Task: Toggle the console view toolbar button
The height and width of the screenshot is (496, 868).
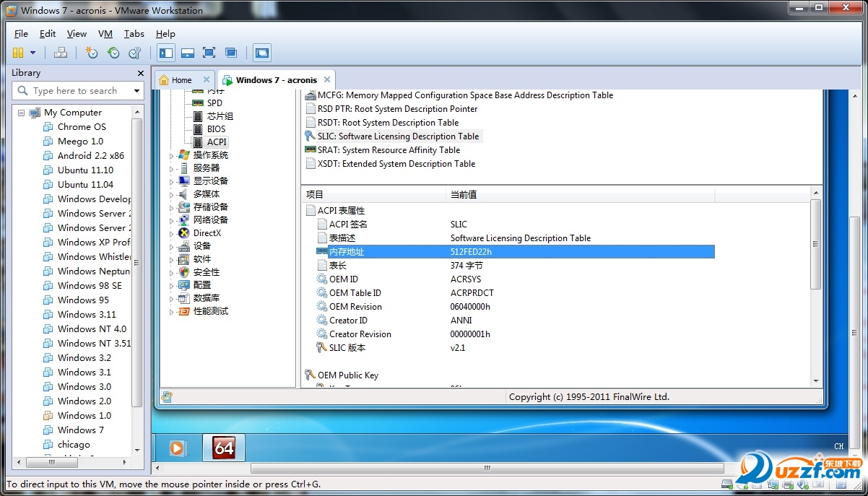Action: click(262, 53)
